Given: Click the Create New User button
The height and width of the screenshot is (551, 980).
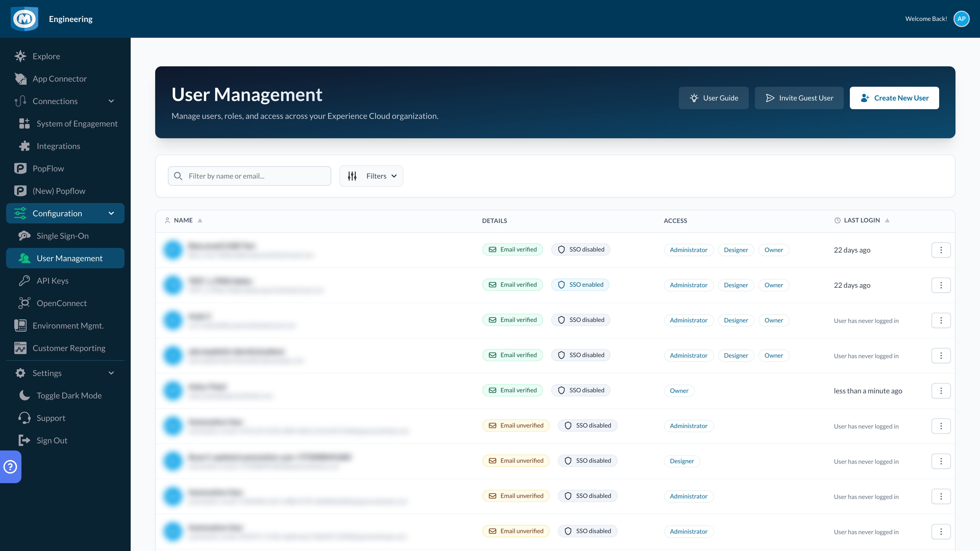Looking at the screenshot, I should [894, 98].
